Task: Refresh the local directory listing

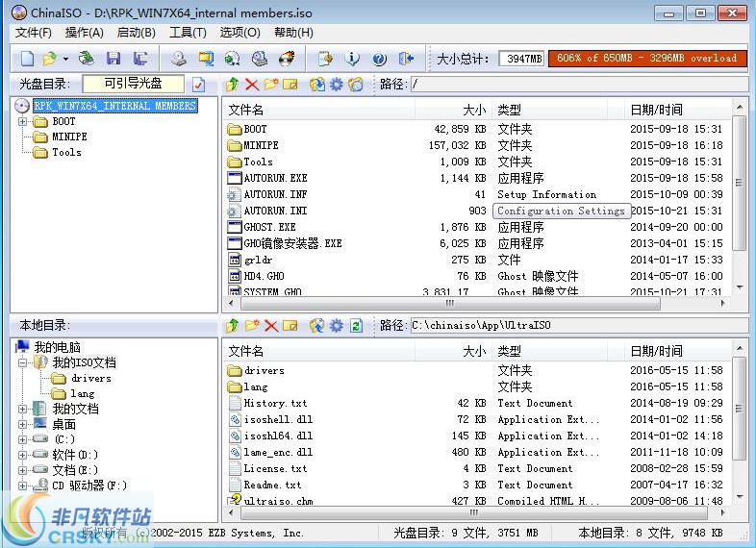Action: coord(356,326)
